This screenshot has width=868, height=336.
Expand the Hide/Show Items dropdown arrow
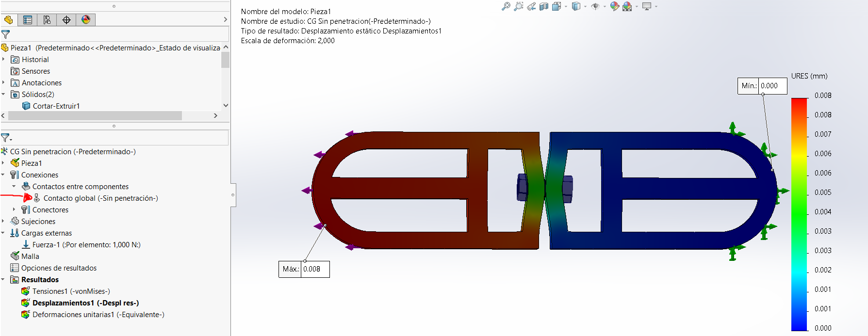point(605,7)
